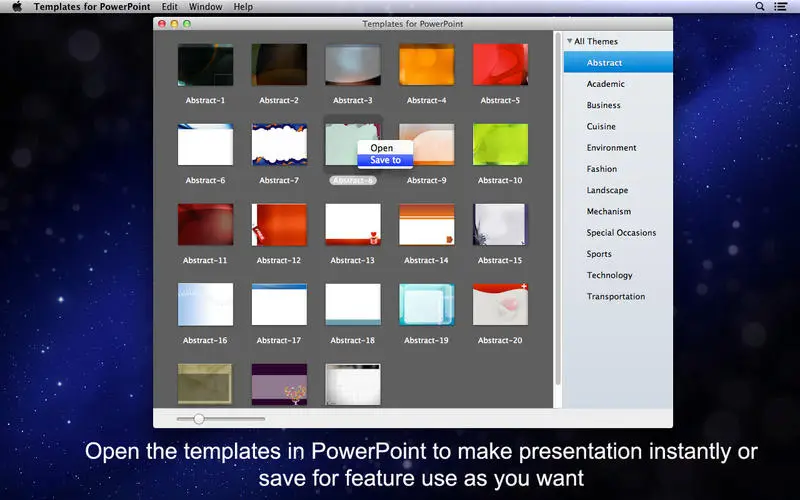The height and width of the screenshot is (500, 800).
Task: Adjust the thumbnail size slider knob
Action: pos(199,419)
